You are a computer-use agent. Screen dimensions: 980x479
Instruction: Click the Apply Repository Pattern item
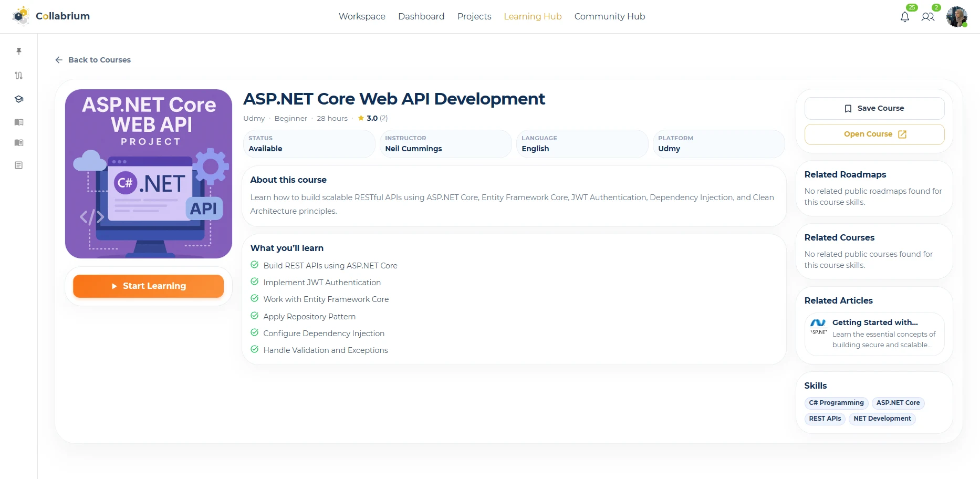click(309, 317)
